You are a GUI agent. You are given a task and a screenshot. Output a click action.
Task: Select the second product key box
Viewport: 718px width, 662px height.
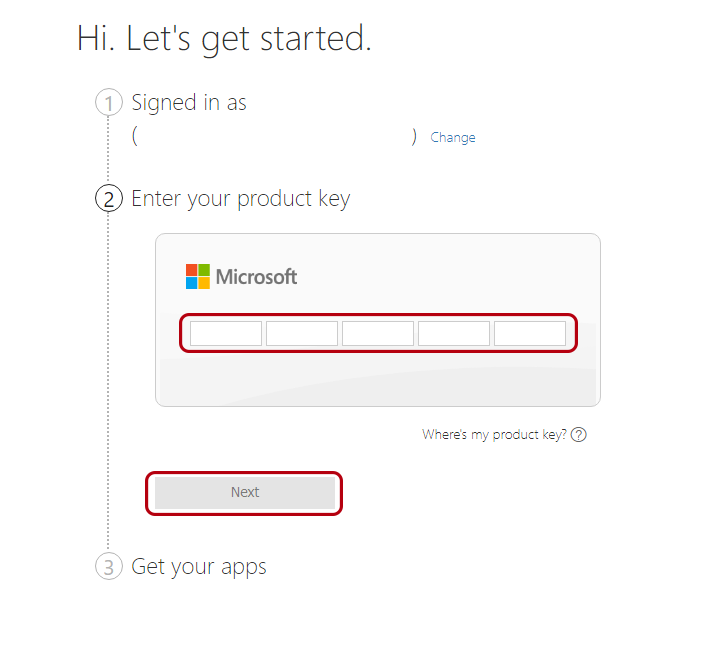[302, 334]
